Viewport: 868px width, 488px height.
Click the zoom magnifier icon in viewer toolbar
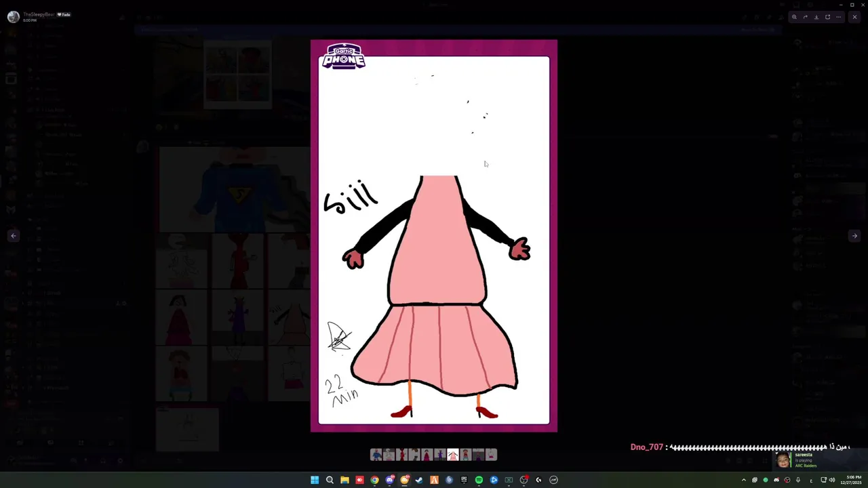tap(794, 17)
